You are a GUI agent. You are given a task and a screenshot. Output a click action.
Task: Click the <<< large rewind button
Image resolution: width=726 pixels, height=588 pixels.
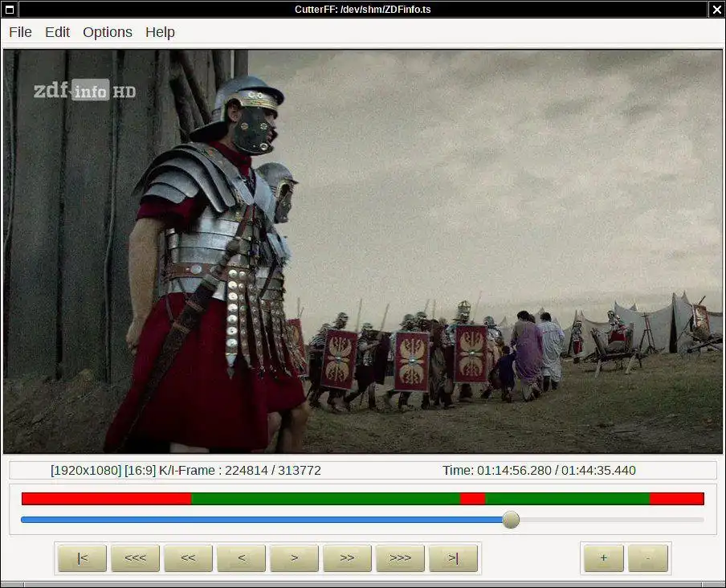pos(135,558)
